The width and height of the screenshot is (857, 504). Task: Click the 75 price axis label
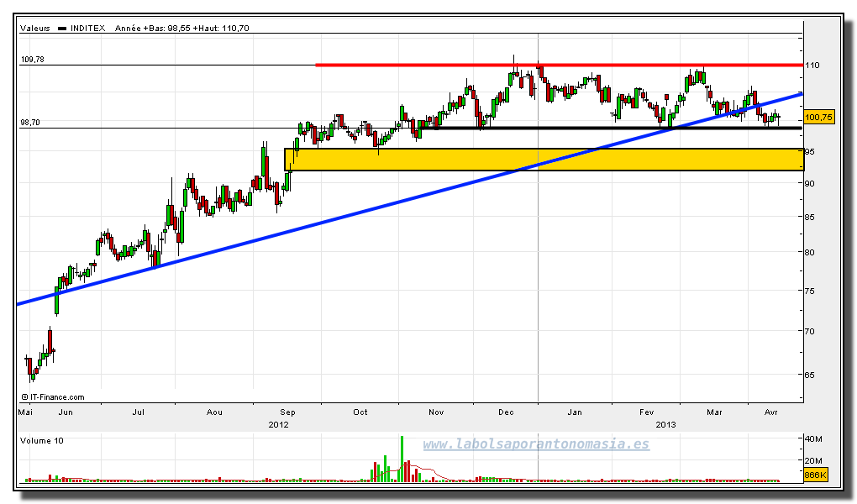[809, 291]
